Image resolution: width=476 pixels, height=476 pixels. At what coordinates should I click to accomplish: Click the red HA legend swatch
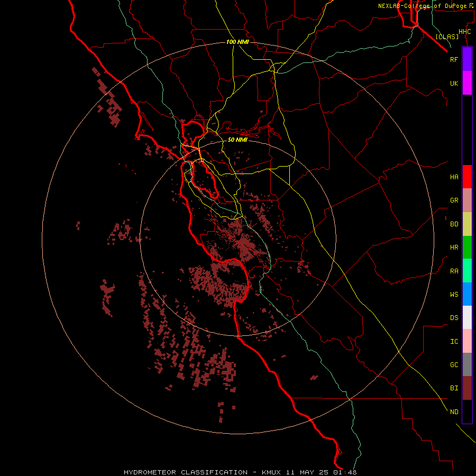coord(467,177)
